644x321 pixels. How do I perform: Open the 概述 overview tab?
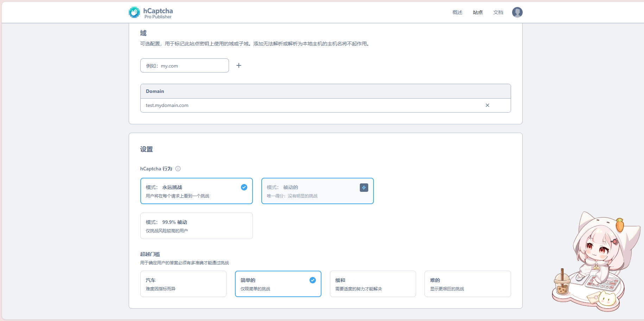click(x=457, y=12)
